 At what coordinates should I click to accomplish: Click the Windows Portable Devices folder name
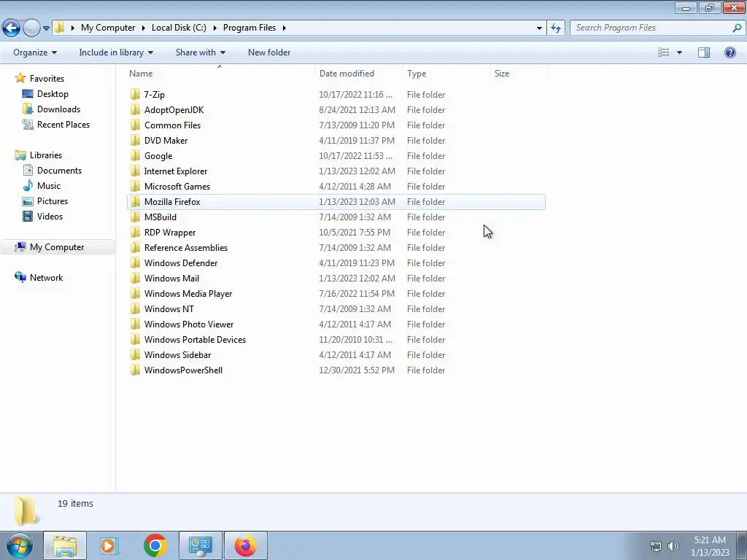tap(195, 340)
